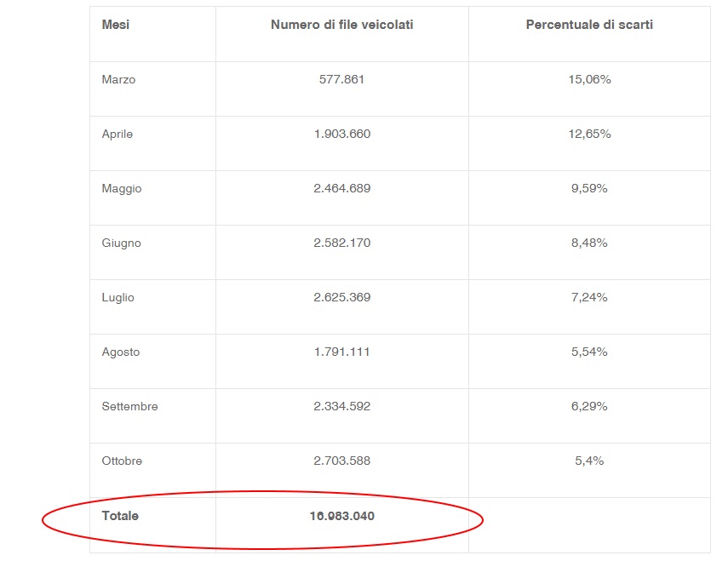Click the Numero di file veicolati header
Screen dimensions: 728x561
[341, 25]
